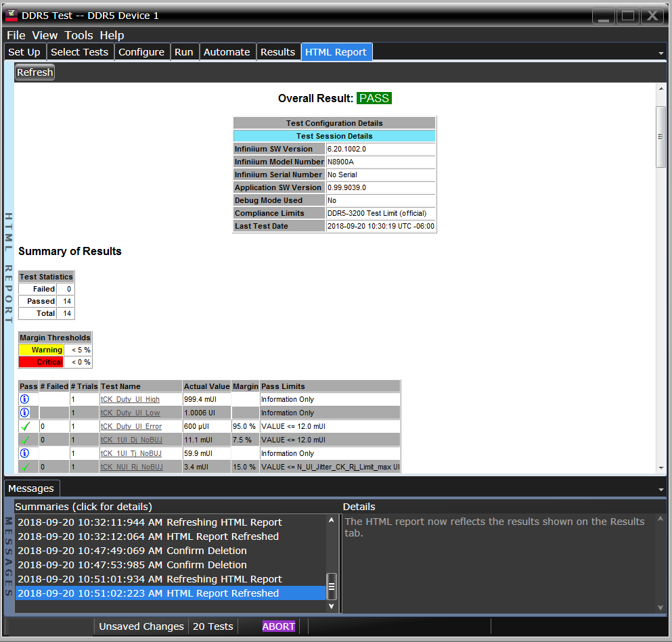Click the Messages list scroll-down arrow
Screen dimensions: 672x642
click(332, 606)
